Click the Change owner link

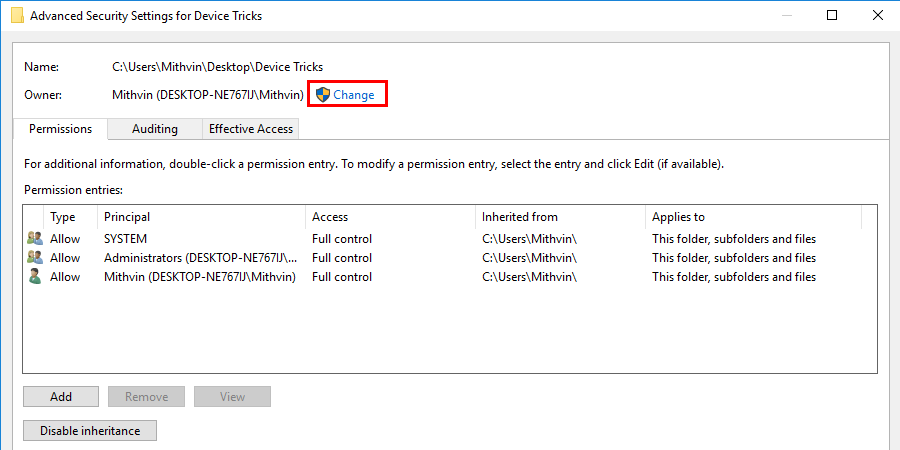point(354,95)
